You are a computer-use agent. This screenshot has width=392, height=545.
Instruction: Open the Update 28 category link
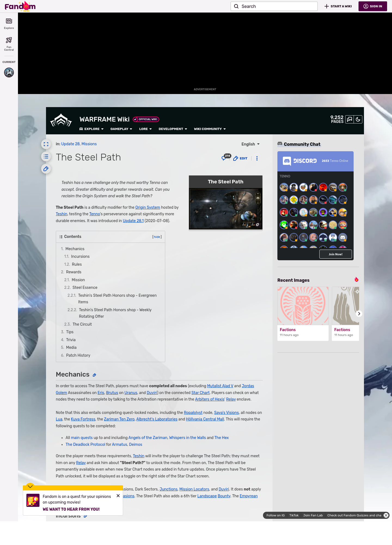70,144
